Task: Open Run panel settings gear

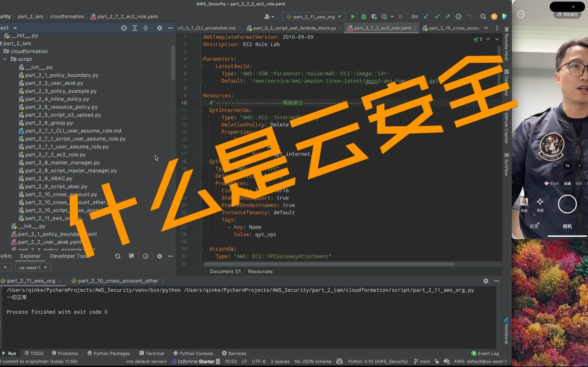Action: [486, 281]
